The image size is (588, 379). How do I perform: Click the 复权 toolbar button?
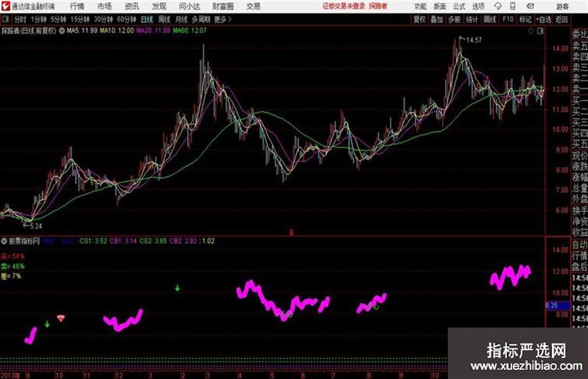pos(419,19)
